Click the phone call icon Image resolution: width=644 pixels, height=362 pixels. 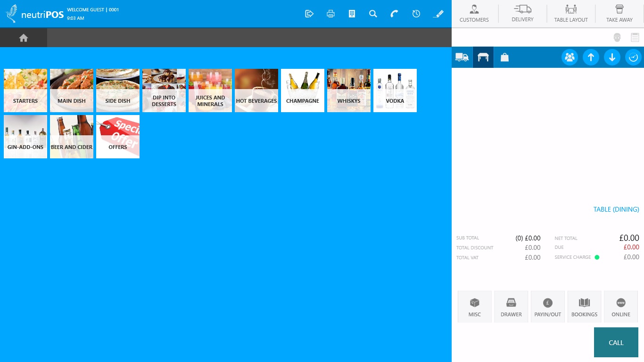click(x=394, y=14)
